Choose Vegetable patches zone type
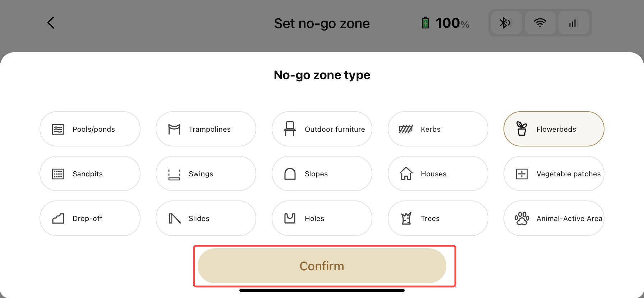 554,173
